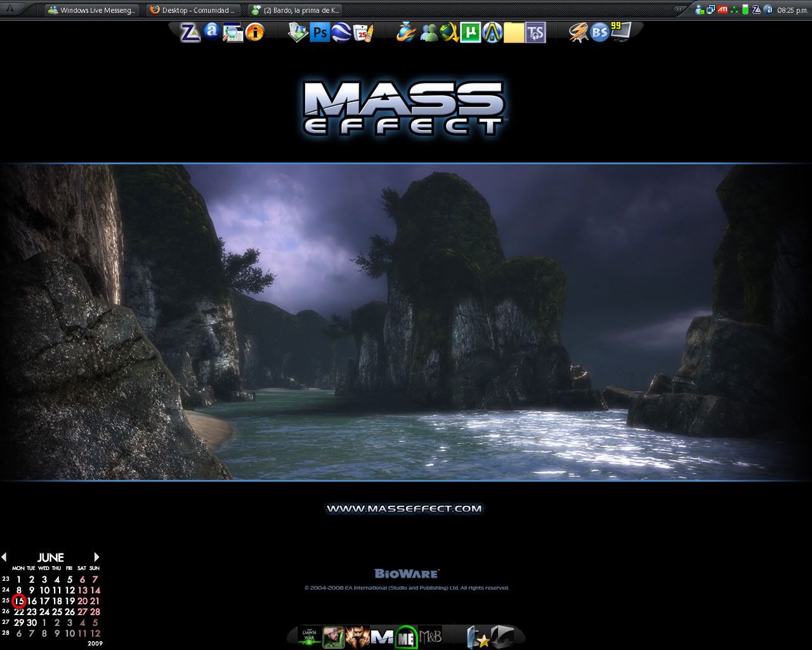This screenshot has width=812, height=650.
Task: Click the gray cube icon in bottom dock
Action: [502, 637]
